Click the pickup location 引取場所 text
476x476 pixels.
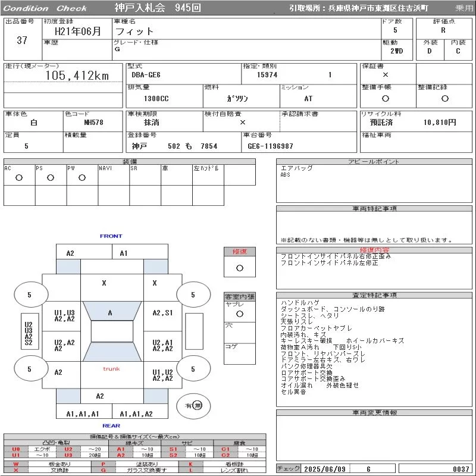359,8
